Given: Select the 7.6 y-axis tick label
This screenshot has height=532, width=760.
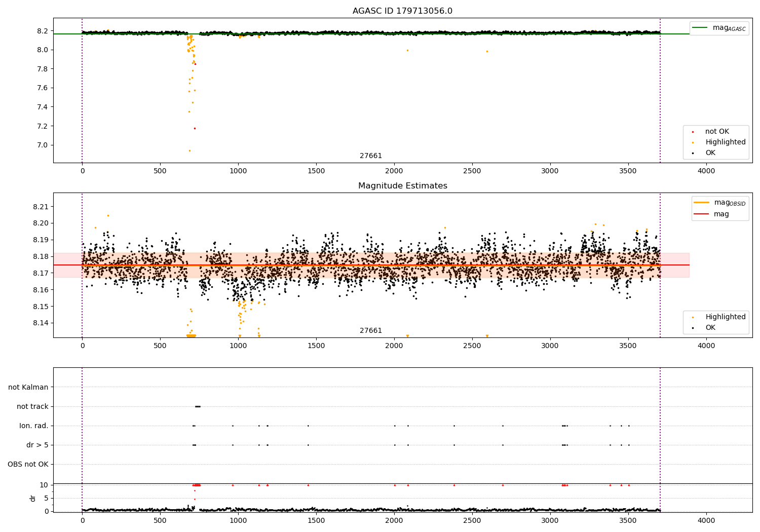Looking at the screenshot, I should coord(43,88).
